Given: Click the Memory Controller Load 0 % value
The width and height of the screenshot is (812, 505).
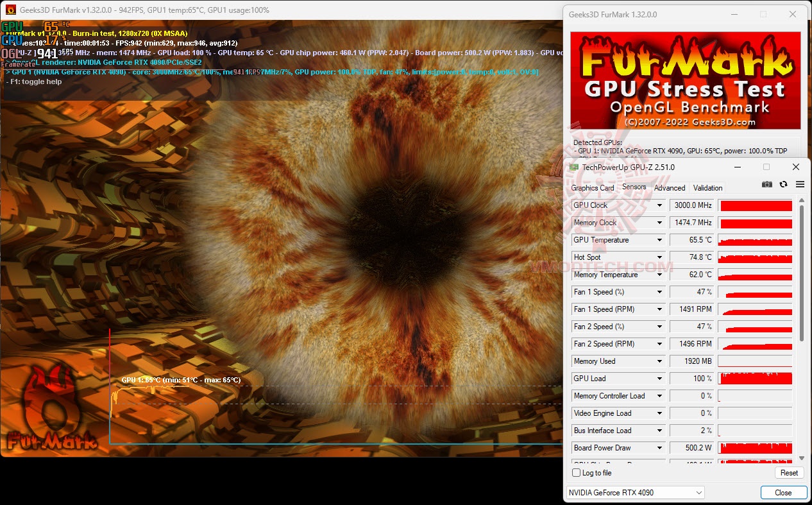Looking at the screenshot, I should click(692, 396).
